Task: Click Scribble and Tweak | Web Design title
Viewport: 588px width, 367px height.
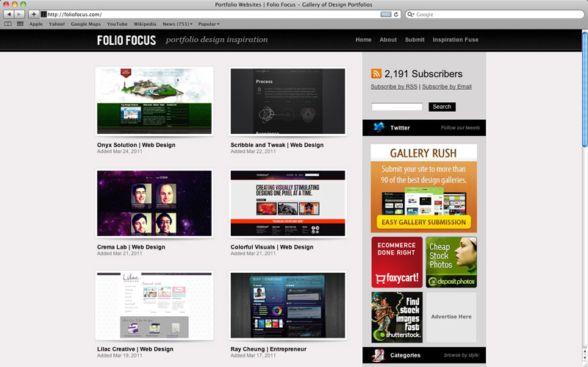Action: click(x=277, y=145)
